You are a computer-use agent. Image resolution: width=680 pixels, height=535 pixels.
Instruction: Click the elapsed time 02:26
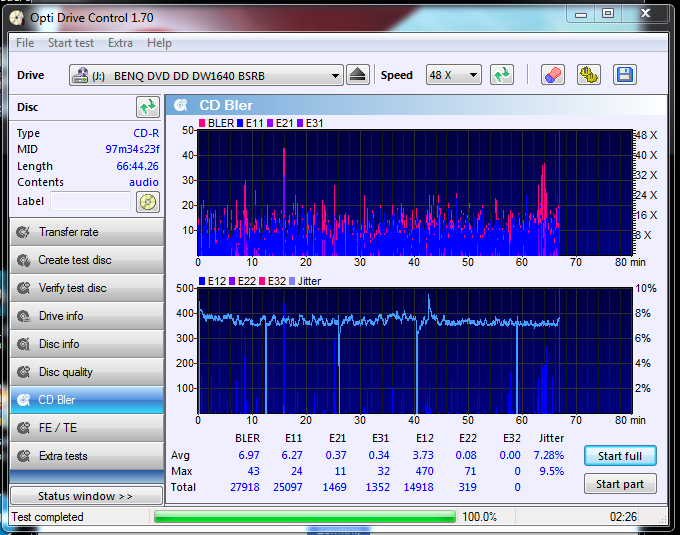(623, 517)
